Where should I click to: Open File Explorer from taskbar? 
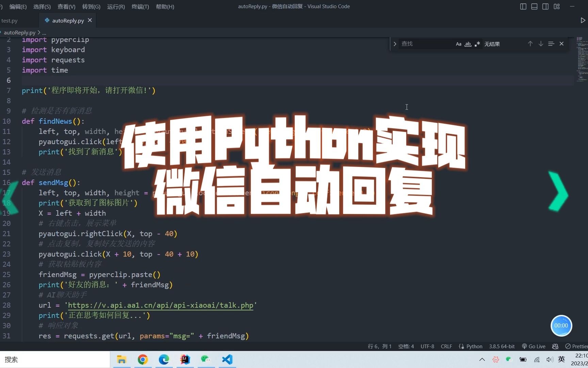point(121,359)
